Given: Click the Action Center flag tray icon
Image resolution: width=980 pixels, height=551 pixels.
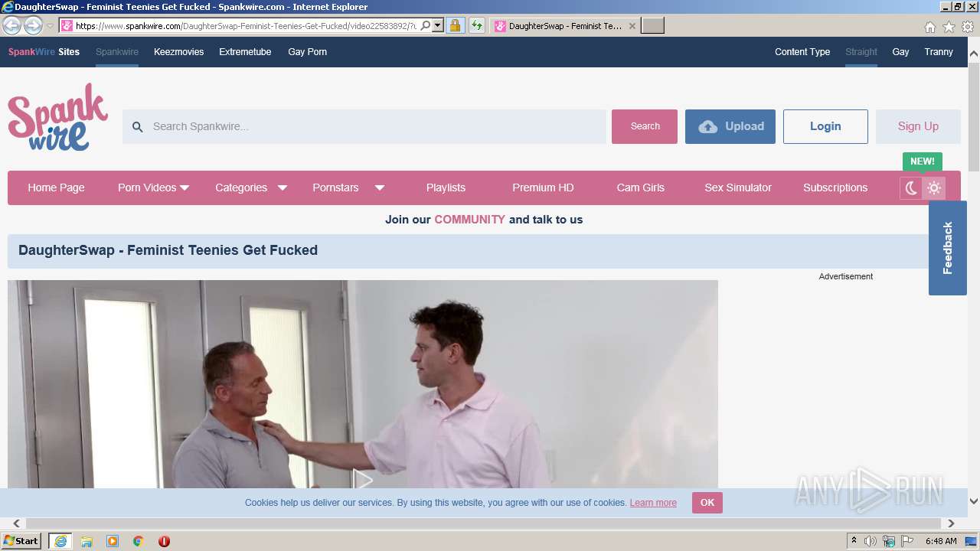Looking at the screenshot, I should coord(907,541).
